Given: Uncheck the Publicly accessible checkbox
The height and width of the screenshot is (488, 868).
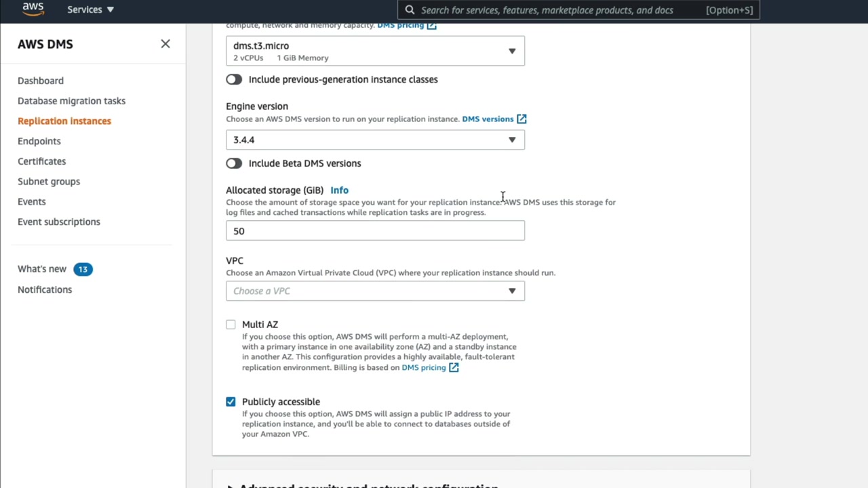Looking at the screenshot, I should (x=231, y=402).
